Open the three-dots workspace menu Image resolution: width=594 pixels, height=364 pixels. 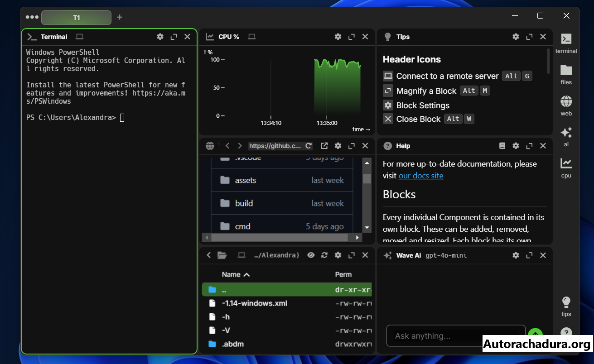pyautogui.click(x=32, y=17)
